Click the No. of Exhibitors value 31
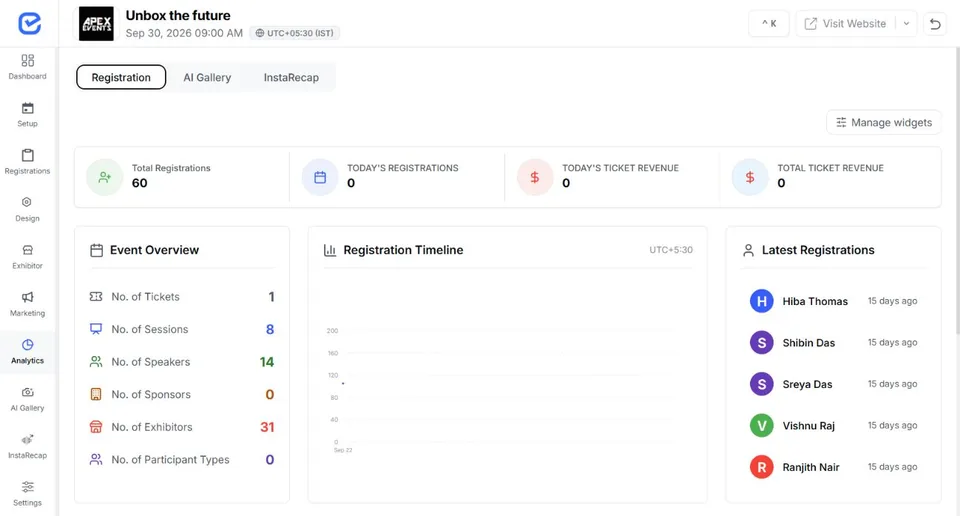Image resolution: width=960 pixels, height=516 pixels. pyautogui.click(x=267, y=427)
